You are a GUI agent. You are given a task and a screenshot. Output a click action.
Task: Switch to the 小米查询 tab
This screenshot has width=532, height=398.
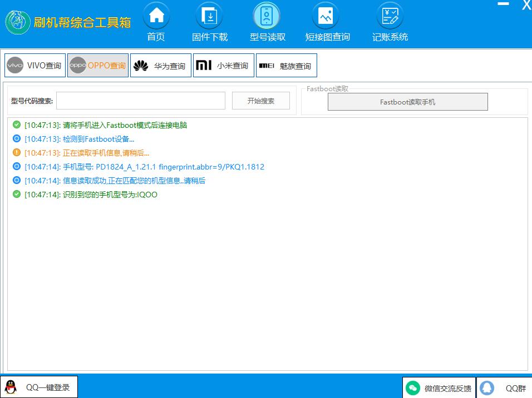click(x=223, y=66)
